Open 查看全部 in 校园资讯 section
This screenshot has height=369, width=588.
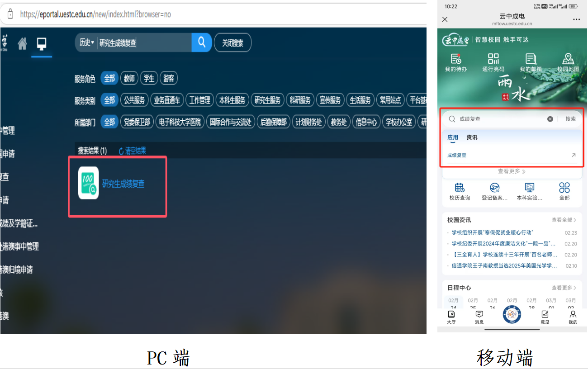pos(564,220)
